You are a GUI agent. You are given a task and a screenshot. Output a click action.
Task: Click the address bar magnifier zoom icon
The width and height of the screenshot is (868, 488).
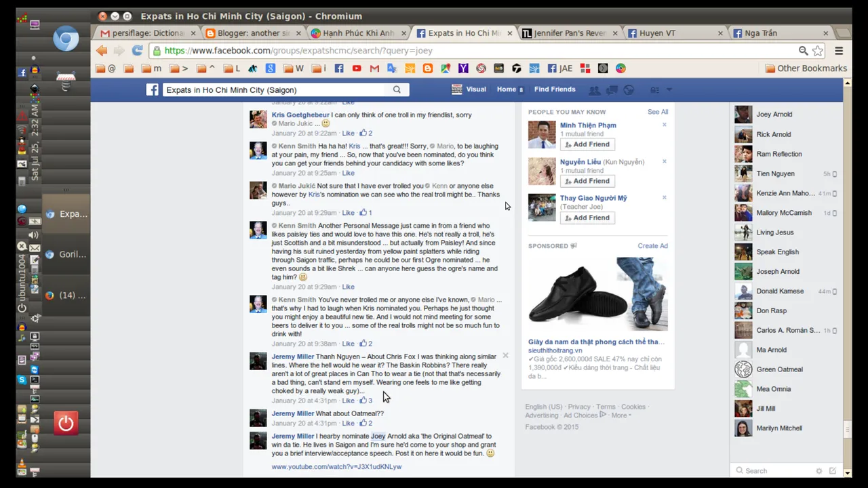803,51
